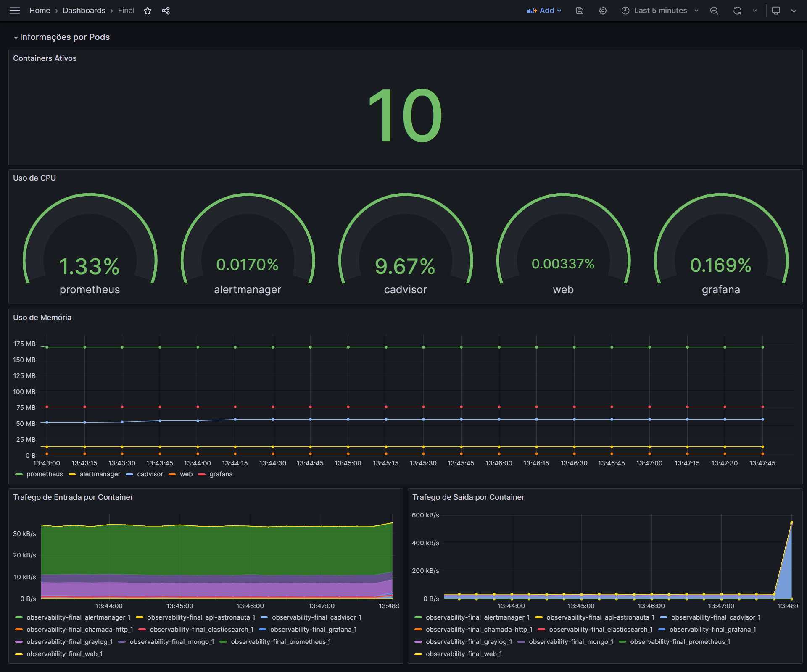The height and width of the screenshot is (672, 807).
Task: Save the dashboard
Action: 580,10
